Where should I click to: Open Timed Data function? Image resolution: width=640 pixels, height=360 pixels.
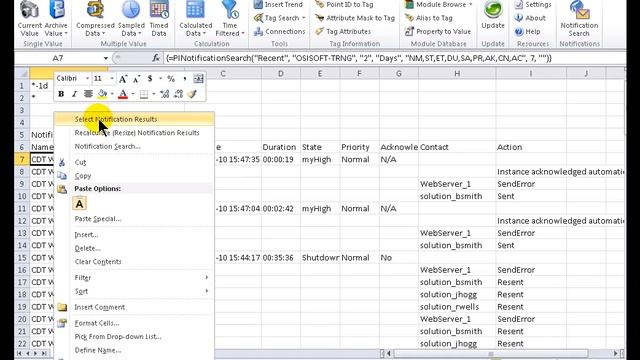(159, 19)
